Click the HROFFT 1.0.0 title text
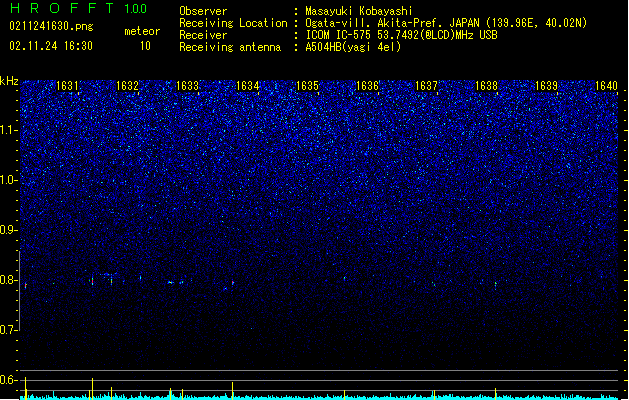 [x=79, y=8]
